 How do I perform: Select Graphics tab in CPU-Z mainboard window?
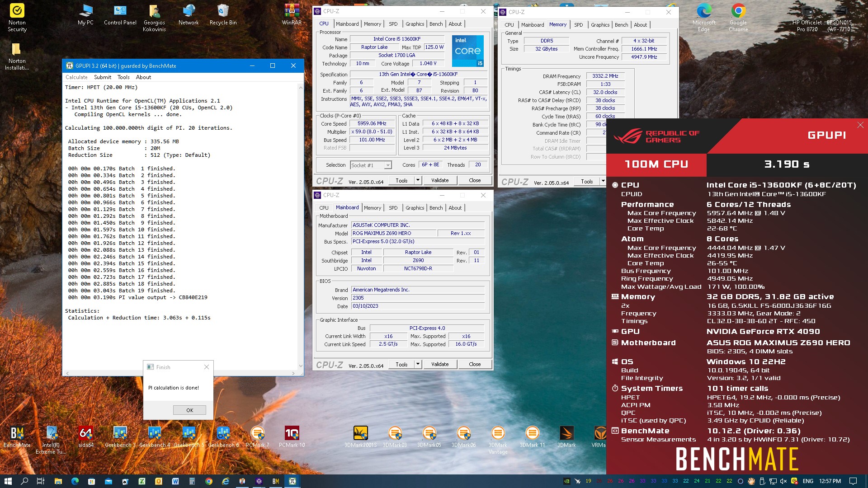click(x=415, y=208)
